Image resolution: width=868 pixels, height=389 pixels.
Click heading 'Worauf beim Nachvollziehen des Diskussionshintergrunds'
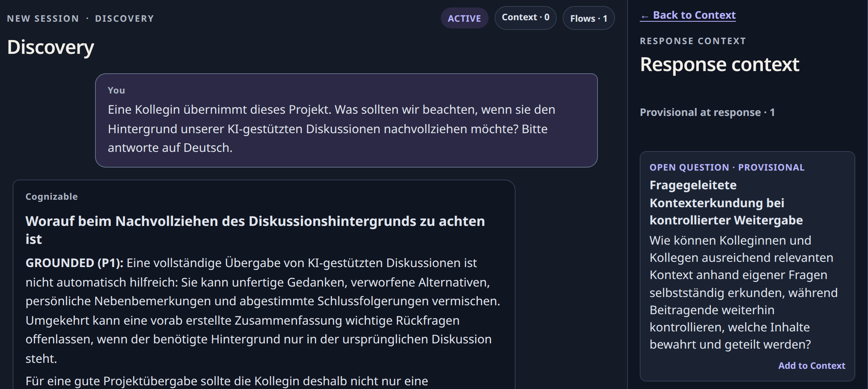[x=255, y=230]
